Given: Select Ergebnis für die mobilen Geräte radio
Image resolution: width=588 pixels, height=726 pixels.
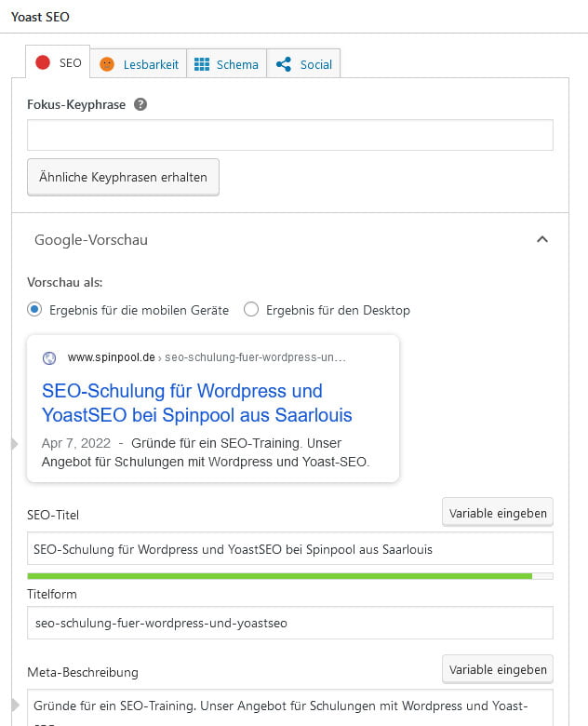Looking at the screenshot, I should pos(34,309).
